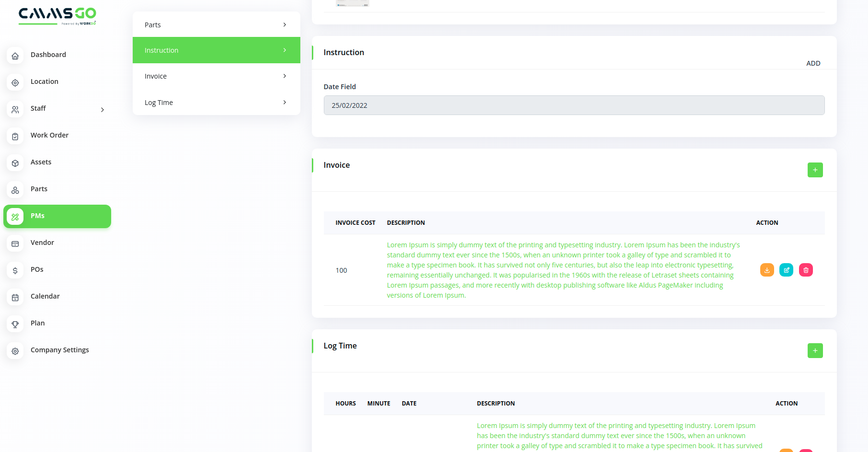Click the Date Field input box
This screenshot has width=868, height=452.
[574, 105]
